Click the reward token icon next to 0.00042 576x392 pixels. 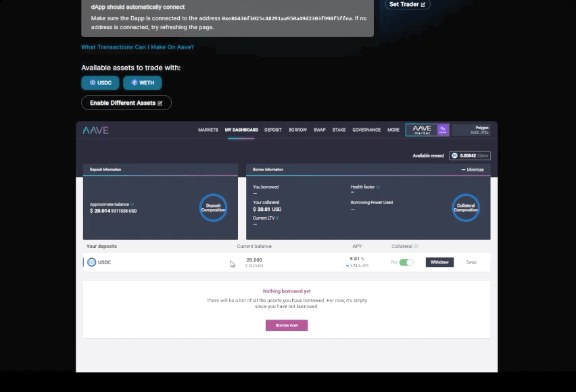pos(454,155)
